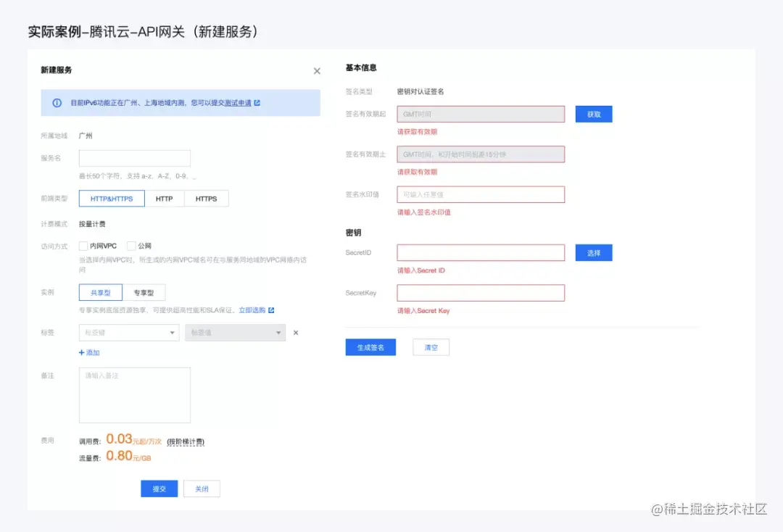Click the info icon in the IPv6 notice
783x532 pixels.
point(57,103)
